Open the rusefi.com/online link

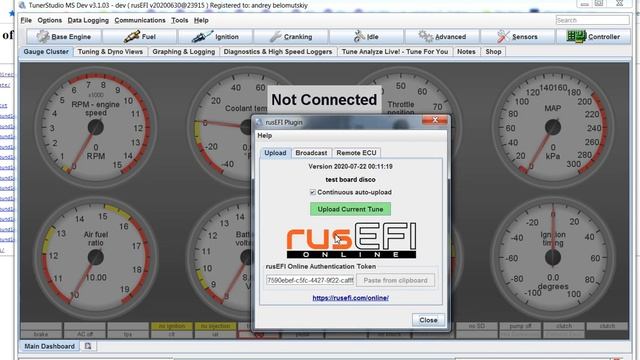pyautogui.click(x=350, y=298)
